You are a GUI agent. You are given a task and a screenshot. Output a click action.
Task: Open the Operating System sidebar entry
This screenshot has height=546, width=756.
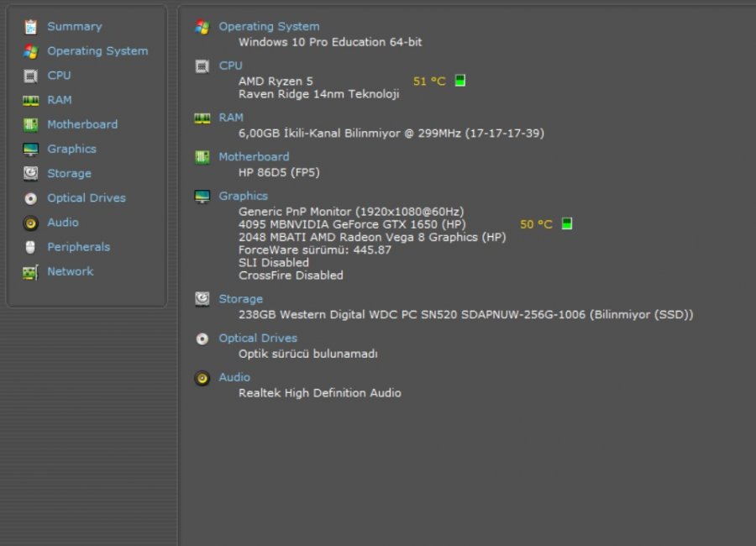pos(97,51)
